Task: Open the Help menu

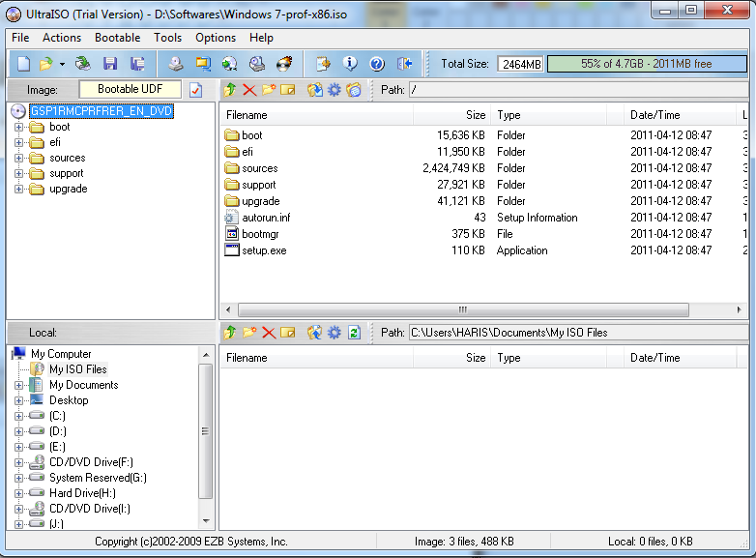Action: point(261,38)
